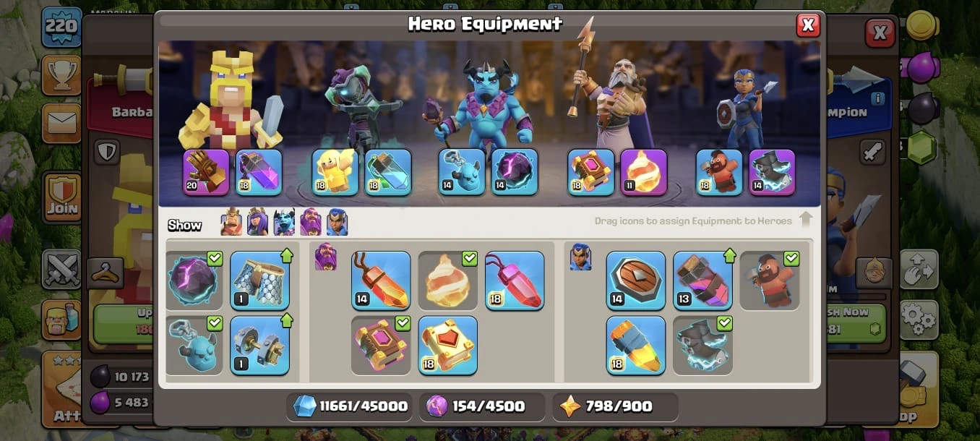Choose the Rage Gem level 18 equipment
Image resolution: width=980 pixels, height=441 pixels.
[x=515, y=281]
